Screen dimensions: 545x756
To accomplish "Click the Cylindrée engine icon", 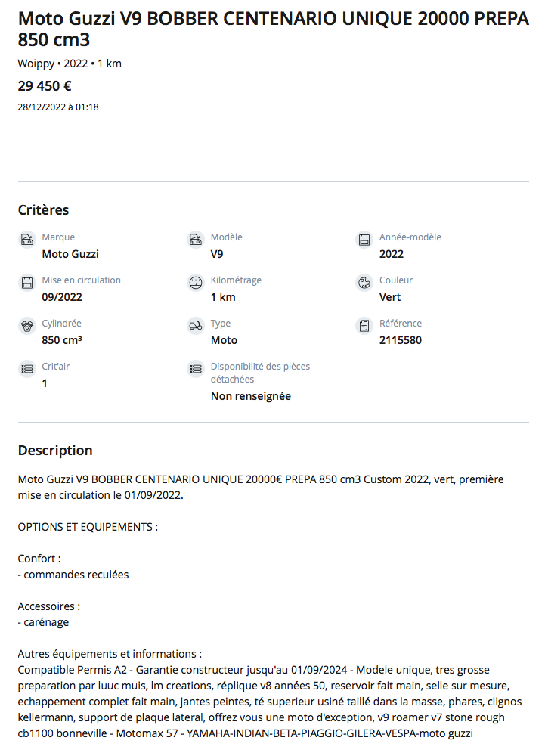I will [27, 326].
